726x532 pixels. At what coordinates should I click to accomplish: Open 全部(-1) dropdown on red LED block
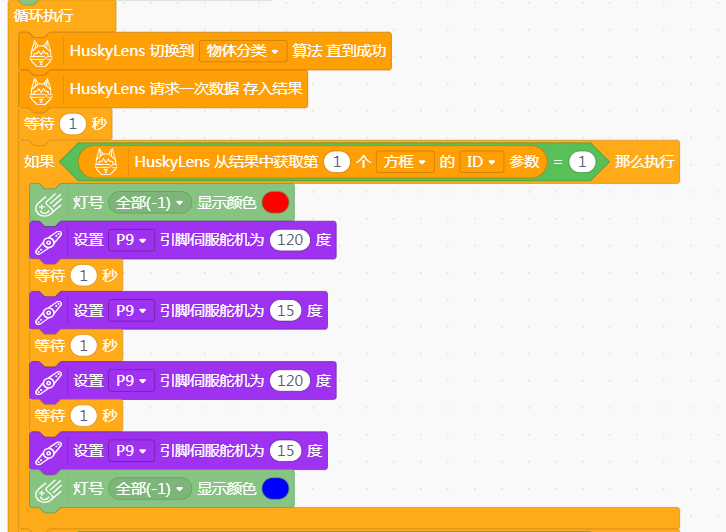tap(150, 203)
